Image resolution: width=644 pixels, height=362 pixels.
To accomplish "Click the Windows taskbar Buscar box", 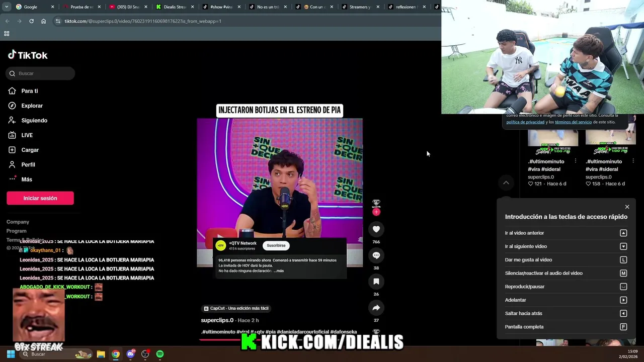I will [56, 354].
